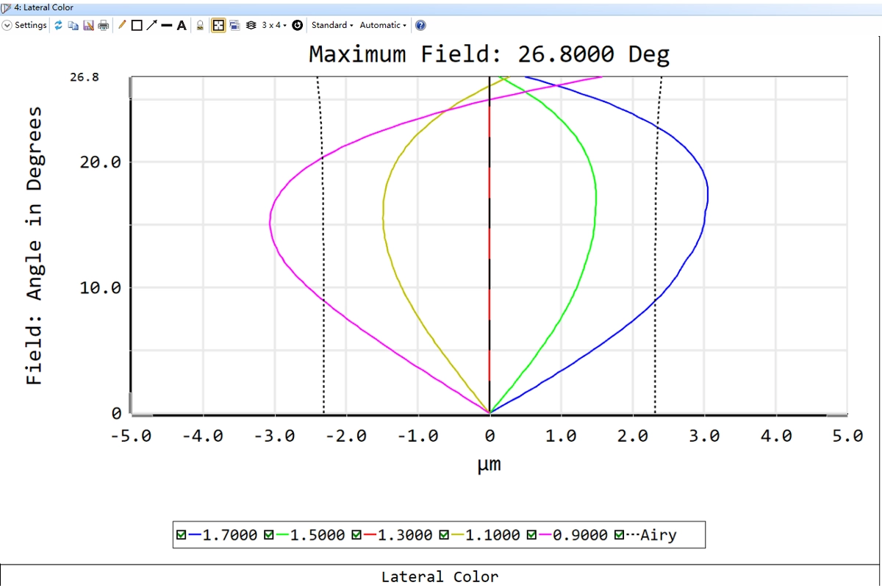Click the copy to clipboard icon
Viewport: 882px width, 588px height.
point(73,25)
